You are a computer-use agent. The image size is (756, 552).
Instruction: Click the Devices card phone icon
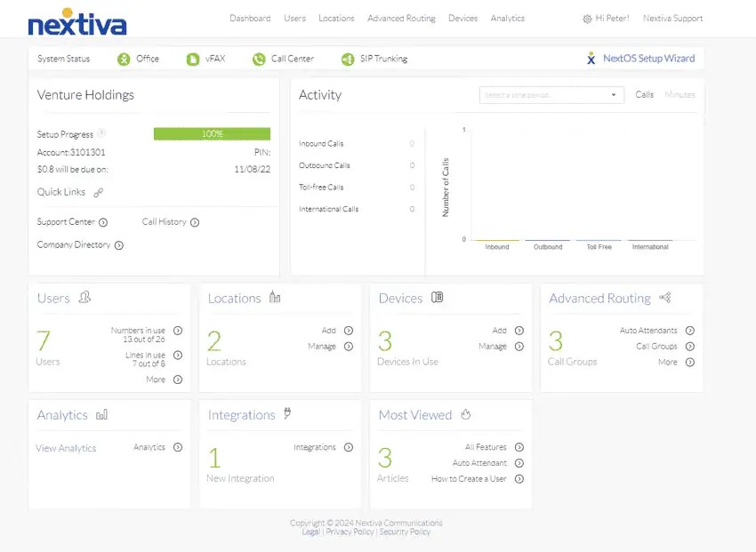click(x=438, y=297)
